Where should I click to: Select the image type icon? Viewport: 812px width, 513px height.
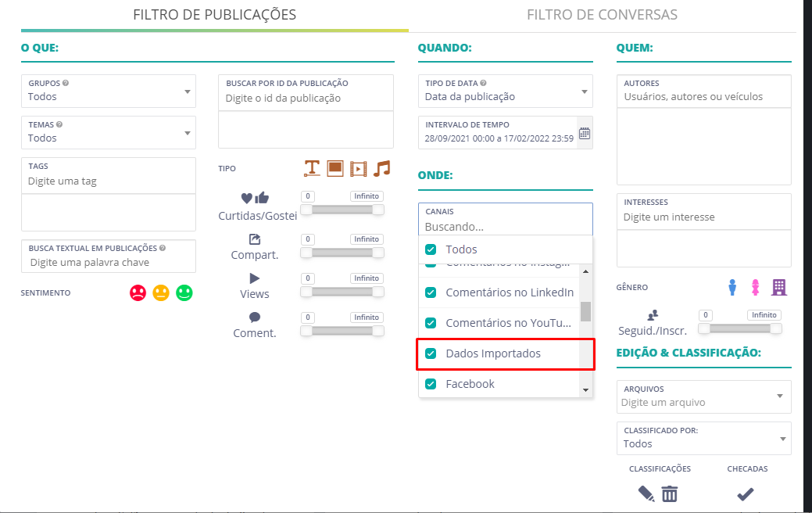pyautogui.click(x=335, y=168)
